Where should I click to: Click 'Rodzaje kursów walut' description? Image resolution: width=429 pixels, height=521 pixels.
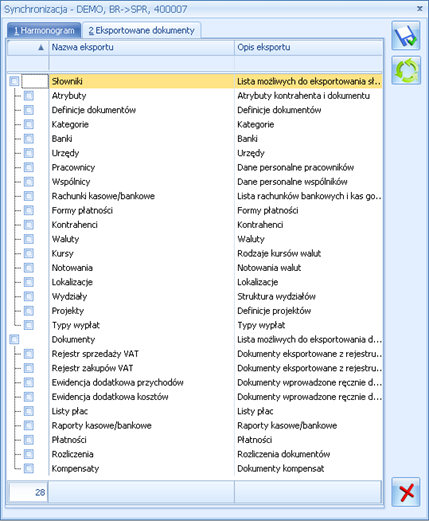(x=279, y=253)
